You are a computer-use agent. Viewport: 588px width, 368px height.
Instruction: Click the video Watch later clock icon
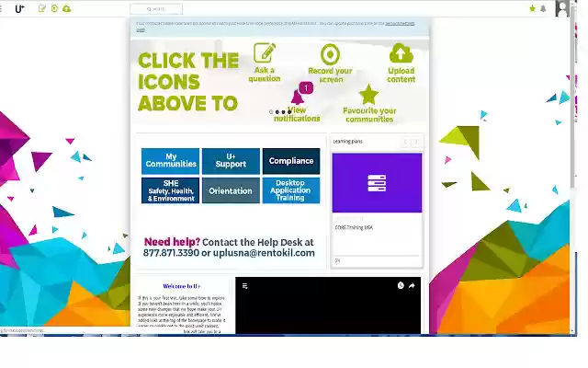(401, 286)
